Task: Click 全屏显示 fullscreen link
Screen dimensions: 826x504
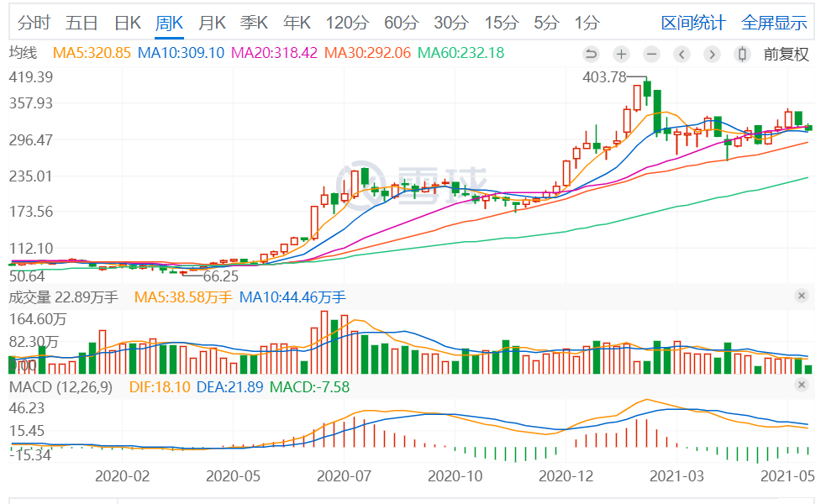Action: click(774, 23)
